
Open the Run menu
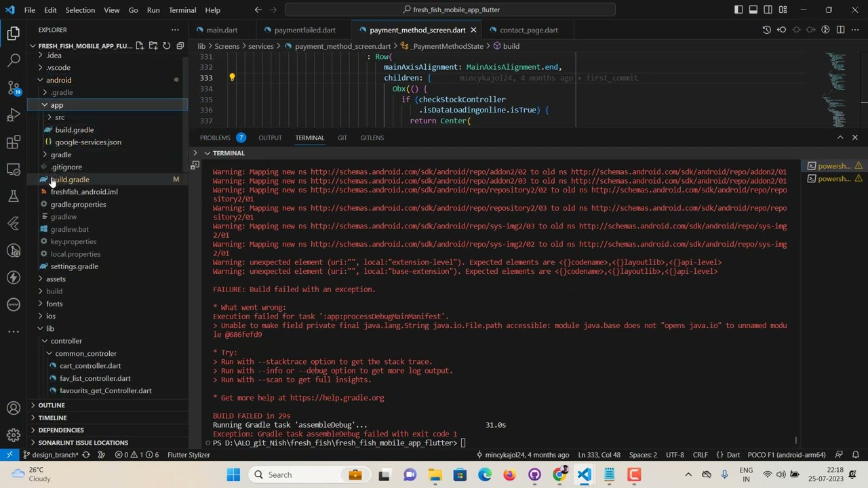(x=153, y=10)
